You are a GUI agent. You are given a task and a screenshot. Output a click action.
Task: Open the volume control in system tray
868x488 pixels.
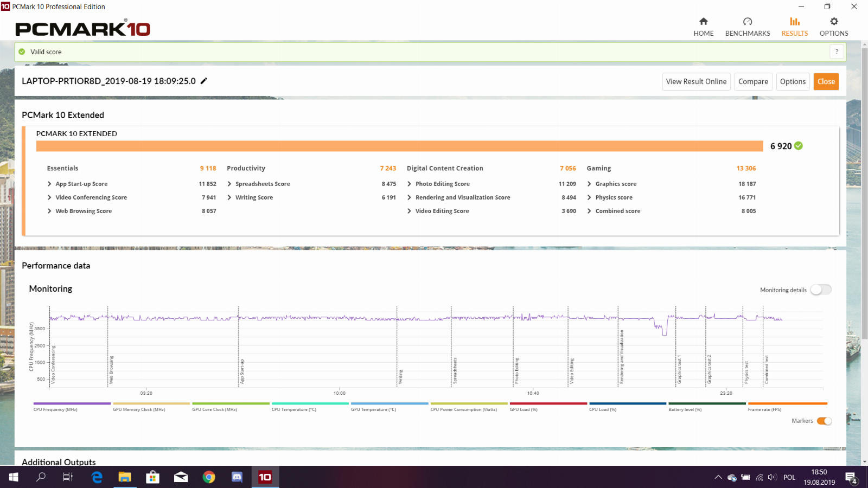[x=773, y=477]
